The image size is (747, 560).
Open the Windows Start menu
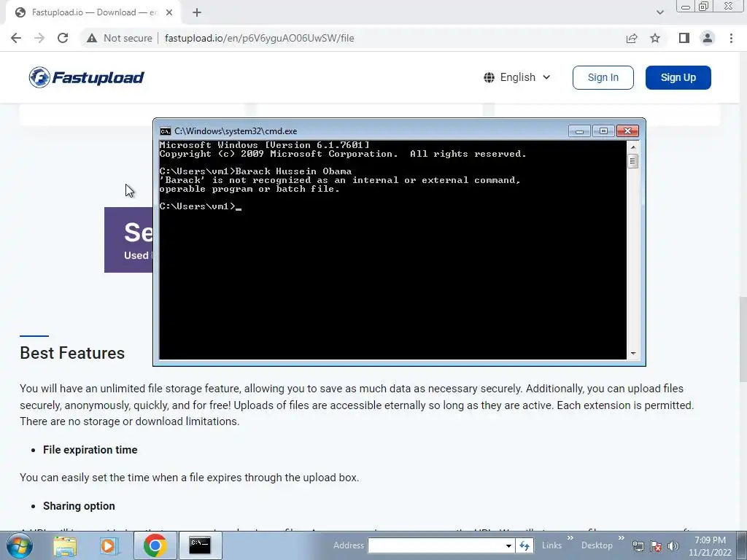[x=19, y=545]
